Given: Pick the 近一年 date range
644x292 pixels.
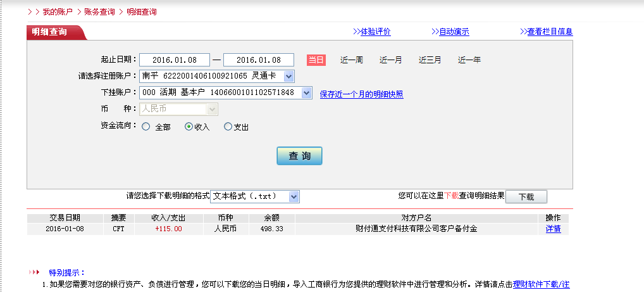Looking at the screenshot, I should click(469, 60).
